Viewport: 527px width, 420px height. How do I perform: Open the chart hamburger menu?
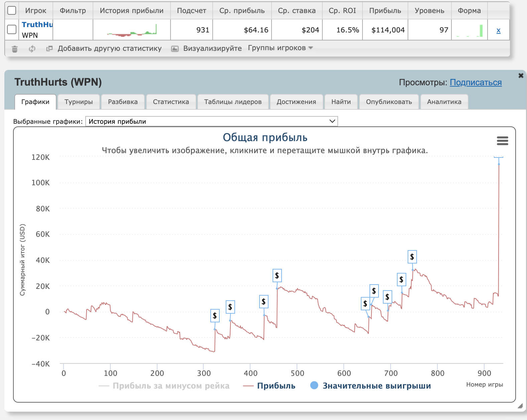[x=502, y=141]
